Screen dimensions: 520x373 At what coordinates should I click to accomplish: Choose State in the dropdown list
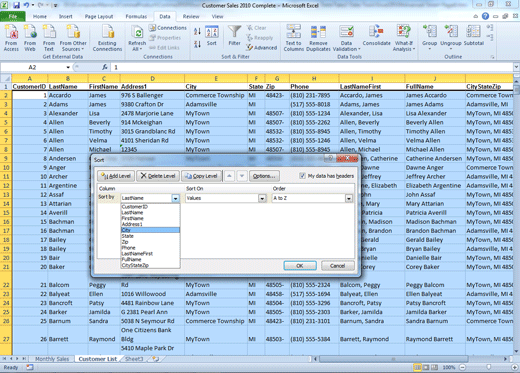tap(150, 236)
